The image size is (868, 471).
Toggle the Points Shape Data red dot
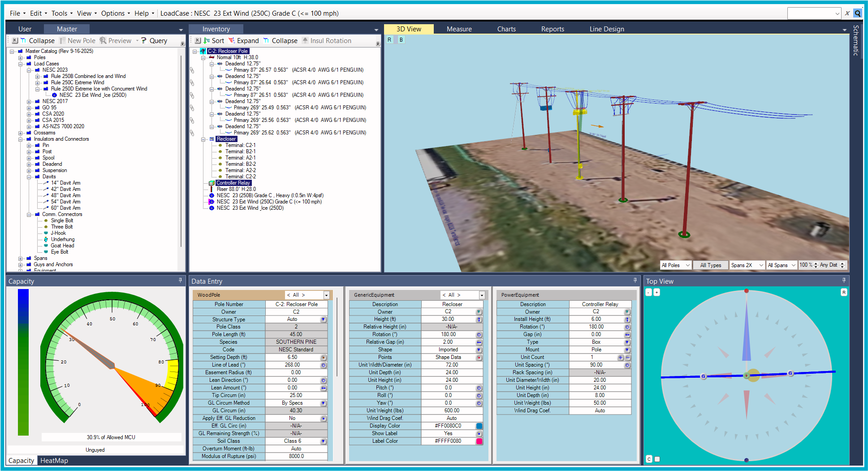click(479, 358)
